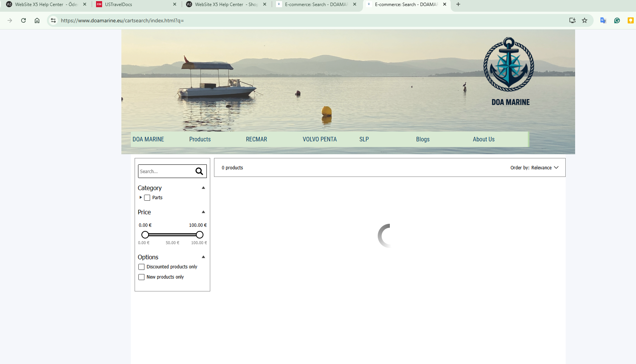This screenshot has height=364, width=636.
Task: Click the maximum price slider handle
Action: click(x=200, y=235)
